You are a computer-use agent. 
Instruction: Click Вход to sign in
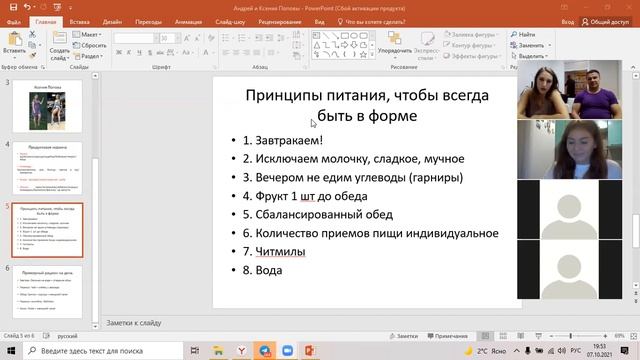coord(567,22)
